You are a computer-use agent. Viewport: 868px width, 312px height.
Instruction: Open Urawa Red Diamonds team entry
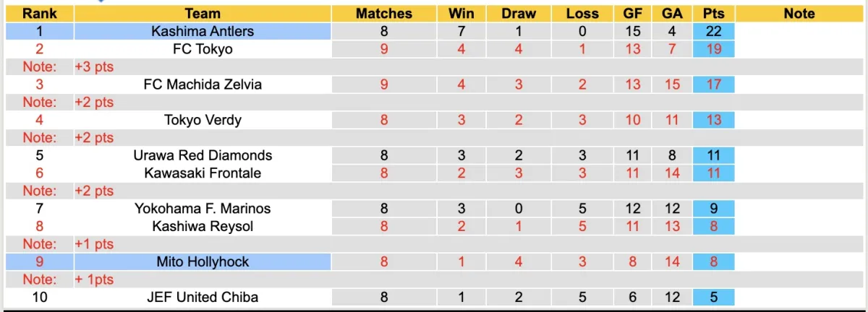tap(203, 155)
